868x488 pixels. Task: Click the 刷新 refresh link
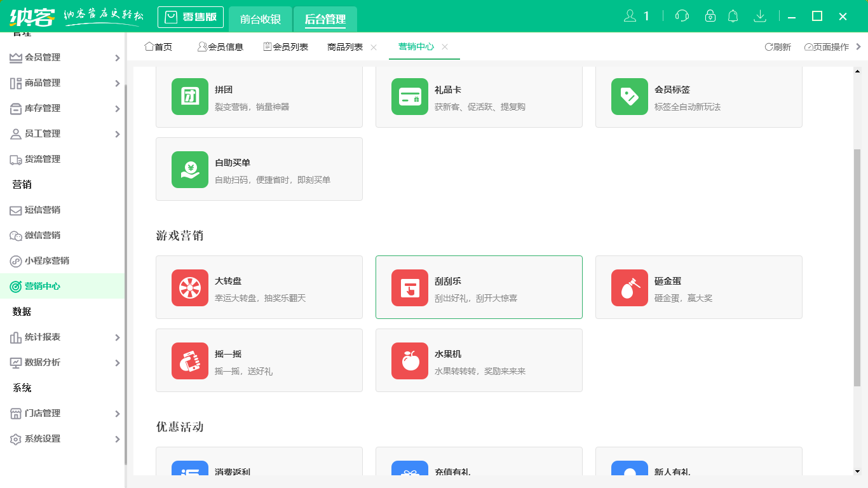tap(776, 46)
